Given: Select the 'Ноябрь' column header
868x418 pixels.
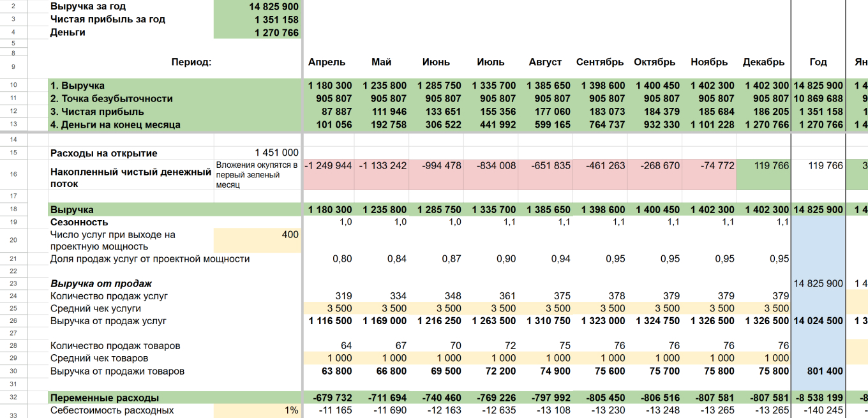Looking at the screenshot, I should pos(709,62).
